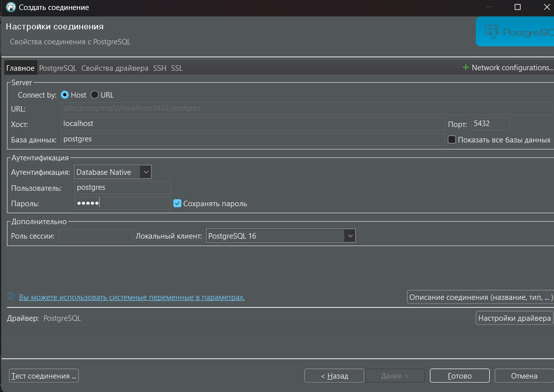Click the disabled JDBC URL field
Screen dimensions: 554x392
306,108
